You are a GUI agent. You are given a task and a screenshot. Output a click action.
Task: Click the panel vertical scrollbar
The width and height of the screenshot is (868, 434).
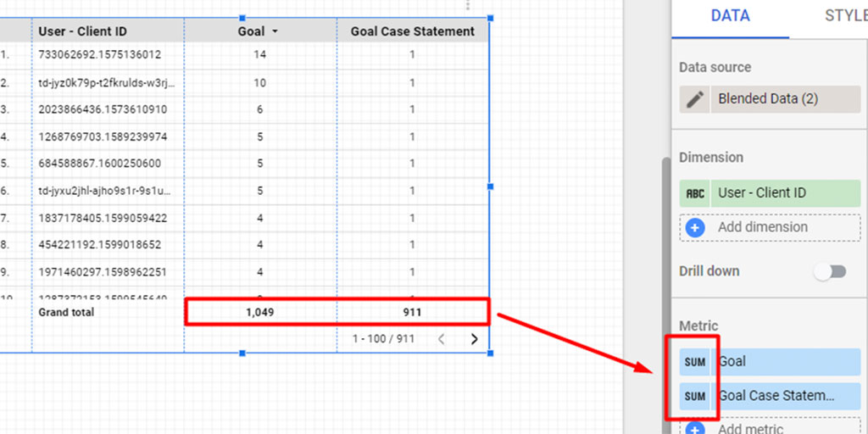coord(666,254)
